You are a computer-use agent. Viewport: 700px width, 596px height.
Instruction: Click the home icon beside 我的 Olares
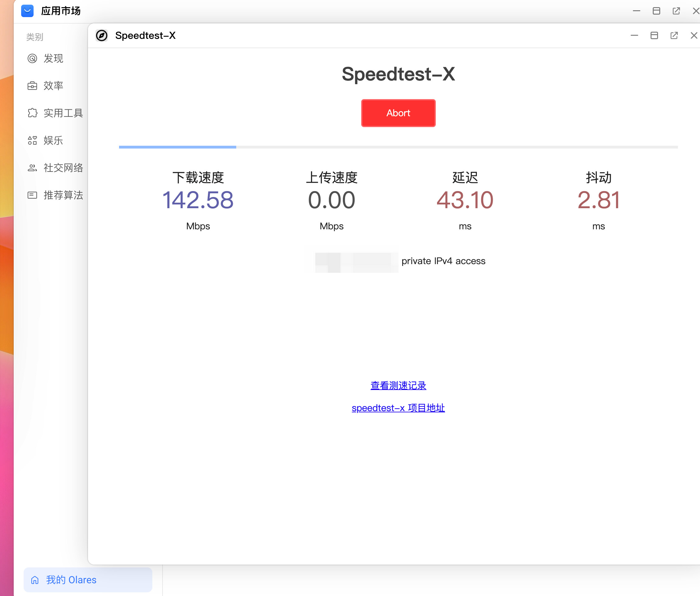(35, 580)
